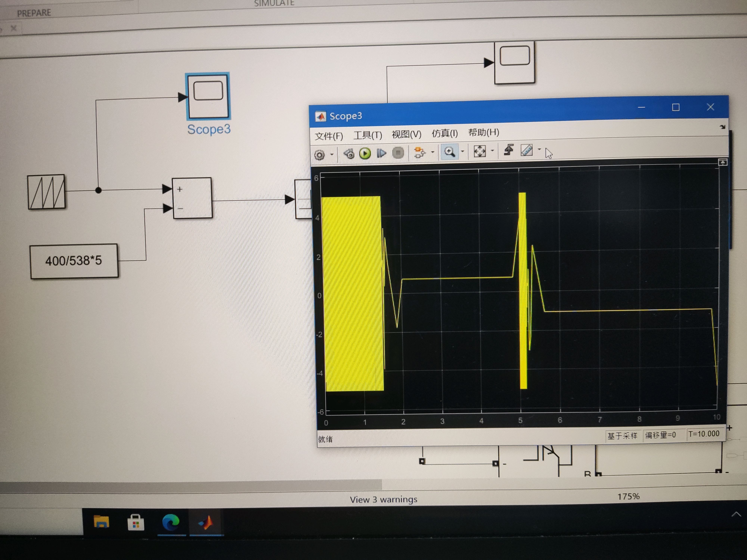747x560 pixels.
Task: Expand the scale axes dropdown arrow
Action: pos(492,150)
